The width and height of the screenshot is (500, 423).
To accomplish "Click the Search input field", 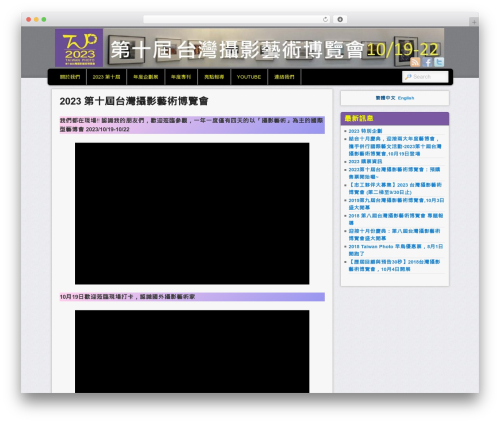I will click(x=425, y=77).
